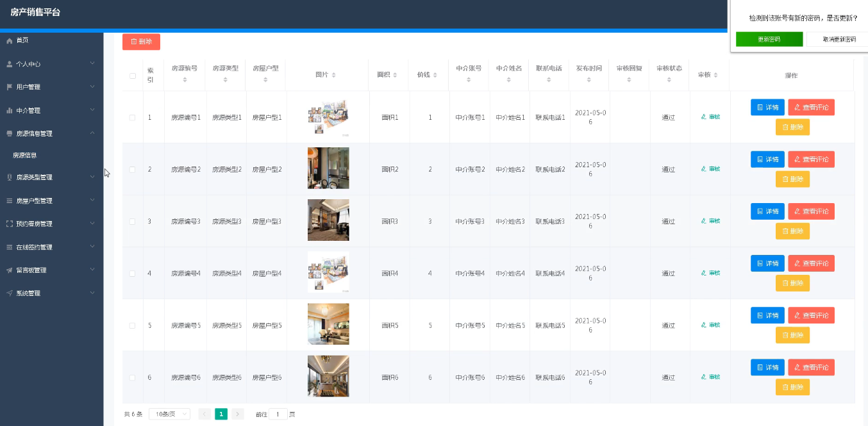Viewport: 868px width, 426px height.
Task: Check the checkbox for row 房源编号5
Action: click(x=133, y=325)
